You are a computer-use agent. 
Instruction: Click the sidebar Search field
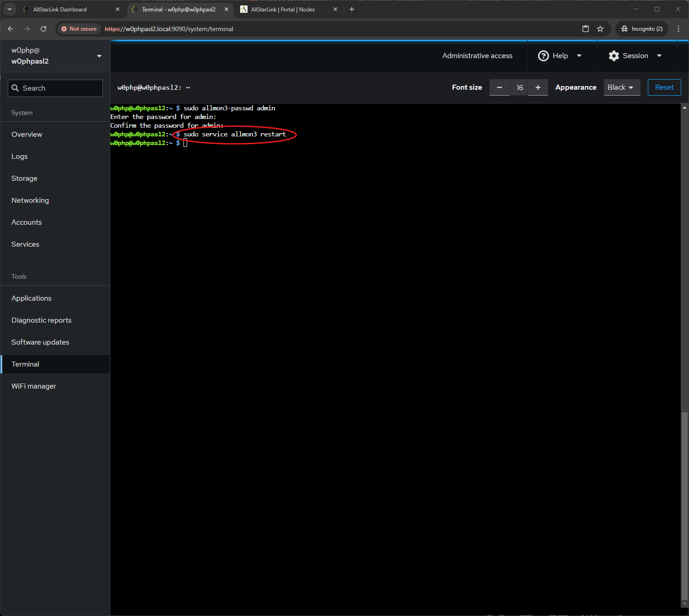click(55, 88)
